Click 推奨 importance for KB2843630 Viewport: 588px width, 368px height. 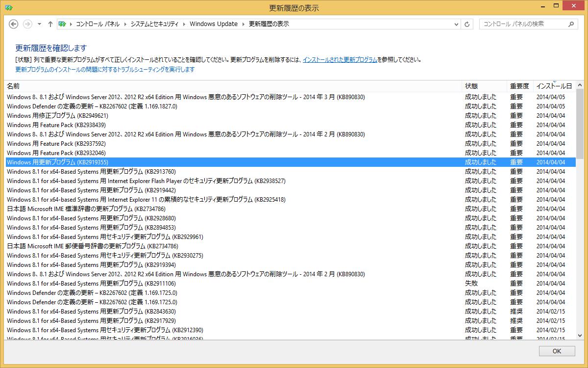coord(516,312)
